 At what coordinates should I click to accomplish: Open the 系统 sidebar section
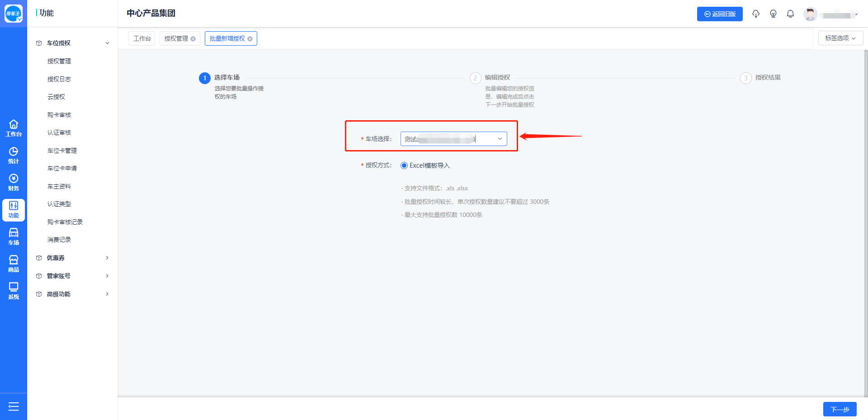point(14,291)
